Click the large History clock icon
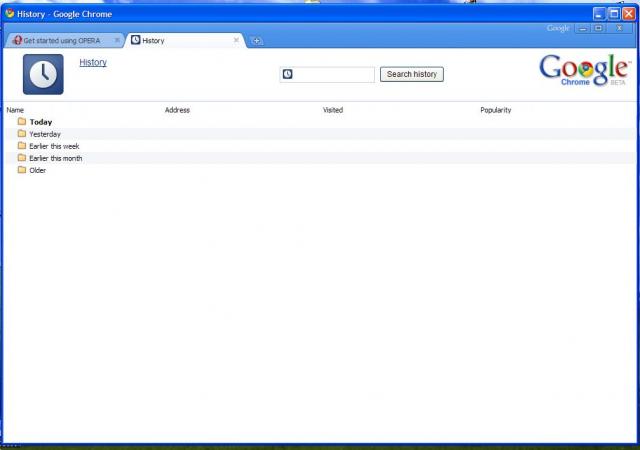The height and width of the screenshot is (450, 640). point(43,74)
